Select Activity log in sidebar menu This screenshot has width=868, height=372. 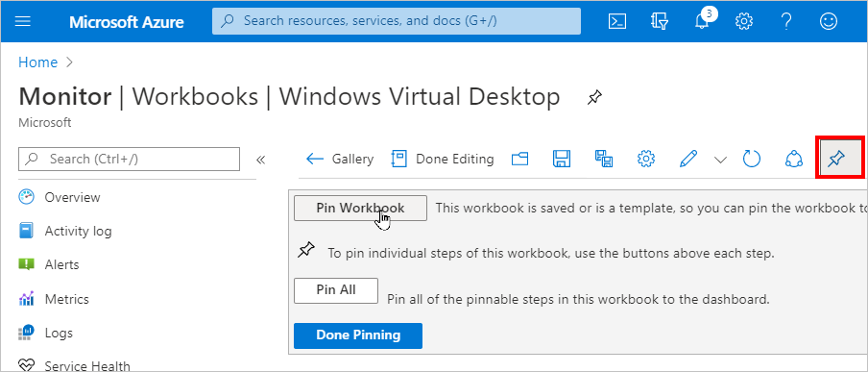coord(78,231)
